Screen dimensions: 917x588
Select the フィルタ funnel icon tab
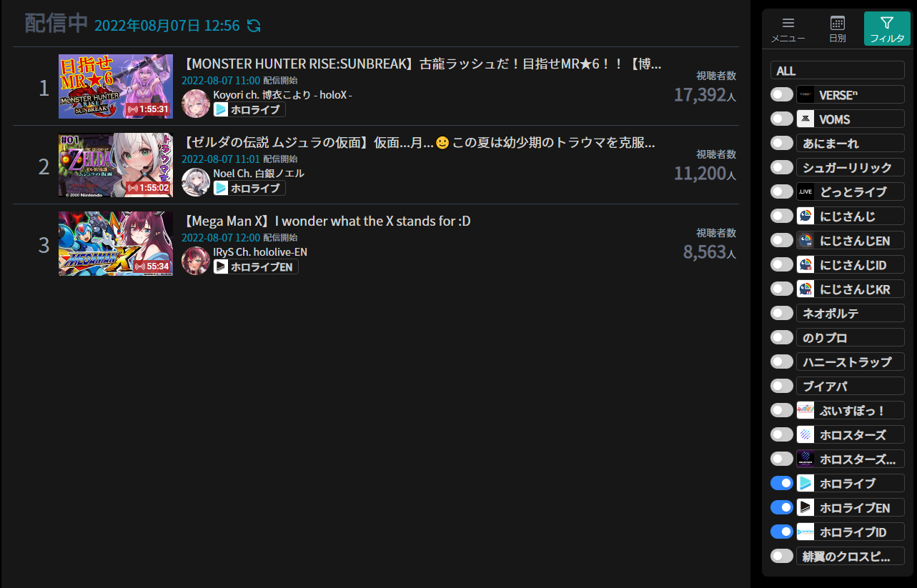887,23
